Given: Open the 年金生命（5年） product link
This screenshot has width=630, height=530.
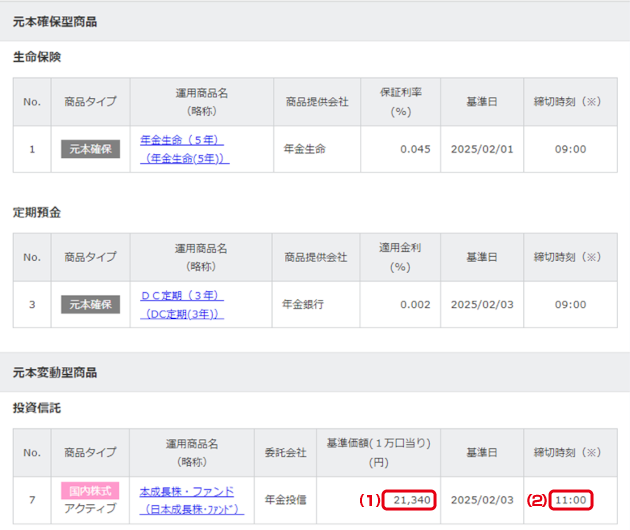Looking at the screenshot, I should coord(181,140).
